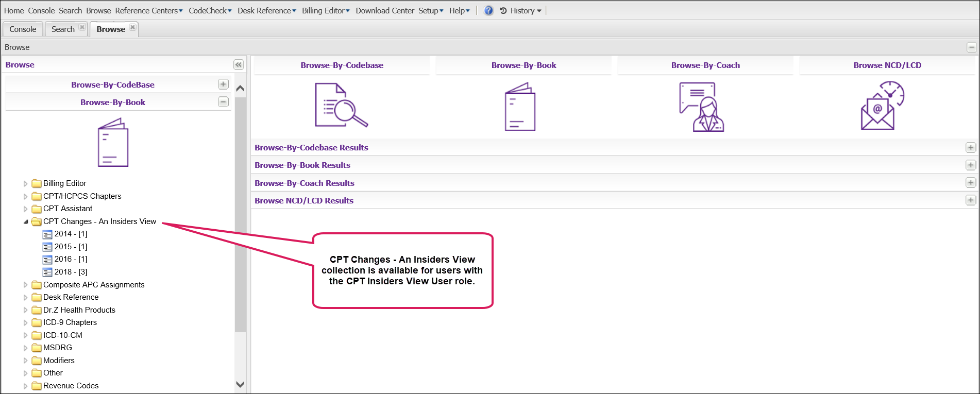The image size is (980, 394).
Task: Click the sidebar Browse-By-Book booklet icon
Action: pyautogui.click(x=113, y=143)
